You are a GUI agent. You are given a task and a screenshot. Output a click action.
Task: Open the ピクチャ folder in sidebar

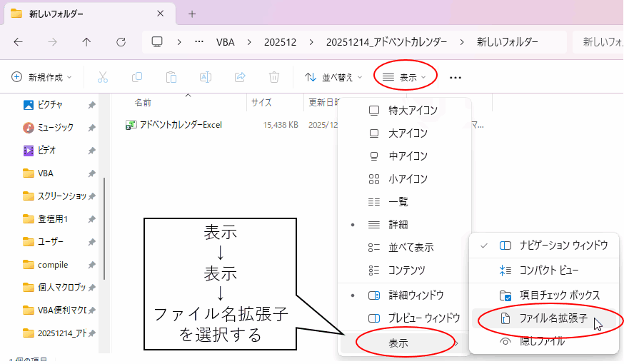click(50, 105)
